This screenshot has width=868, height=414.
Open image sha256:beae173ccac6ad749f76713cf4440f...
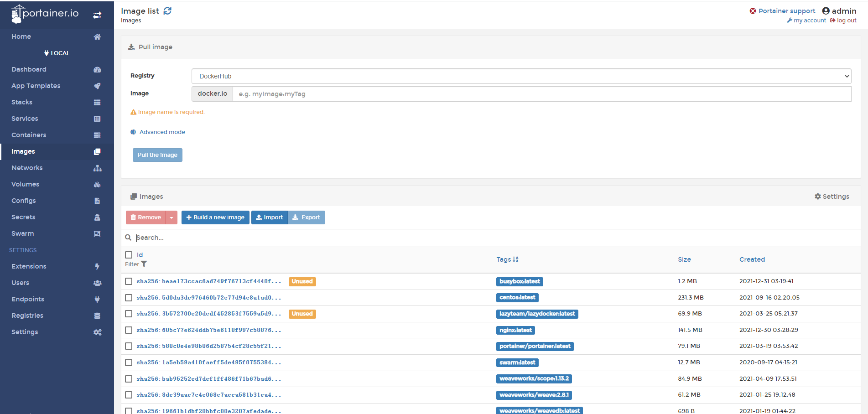209,281
